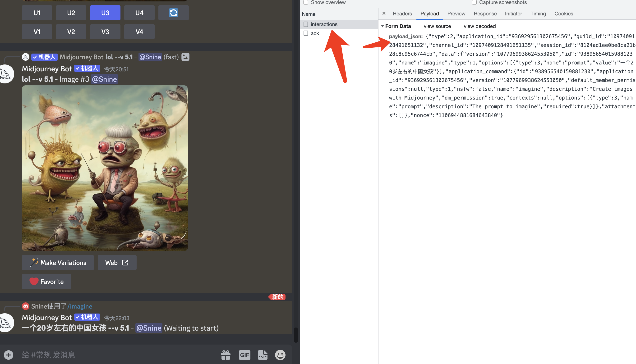Click the generated monster image thumbnail
636x364 pixels.
click(x=105, y=168)
